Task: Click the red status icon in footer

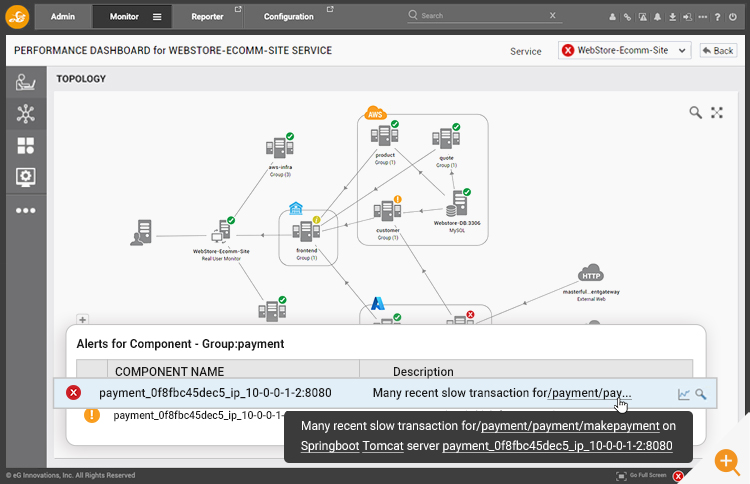Action: (678, 476)
